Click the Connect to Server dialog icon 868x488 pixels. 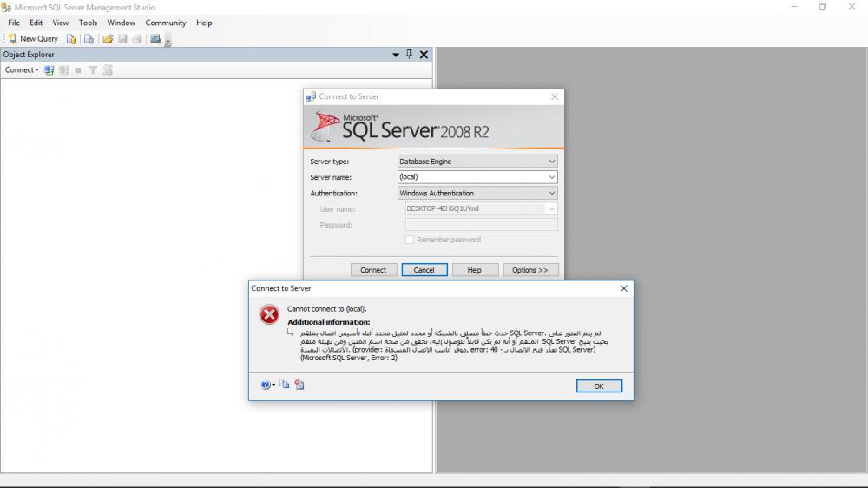(x=311, y=96)
